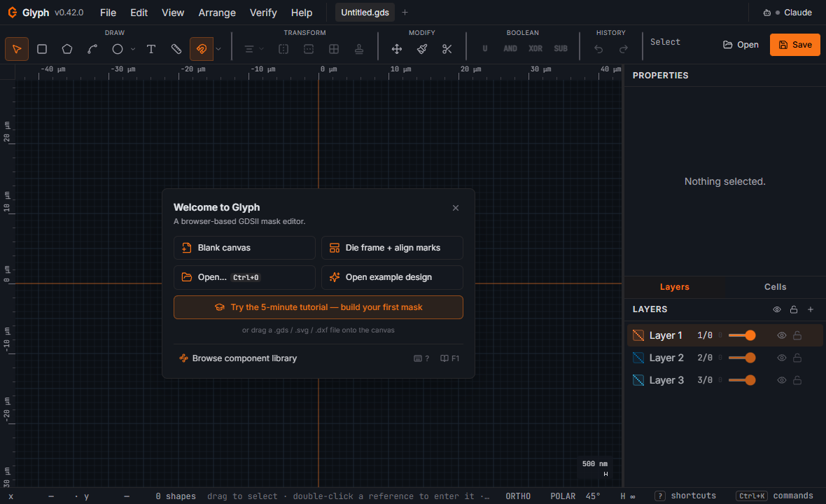This screenshot has width=826, height=504.
Task: Click Open example design
Action: (x=393, y=277)
